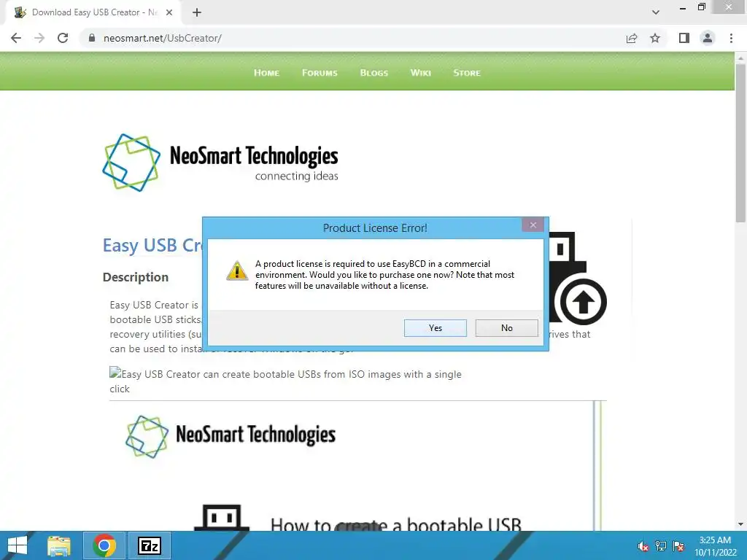Select the Download Easy USB Creator tab
Image resolution: width=747 pixels, height=560 pixels.
point(93,12)
